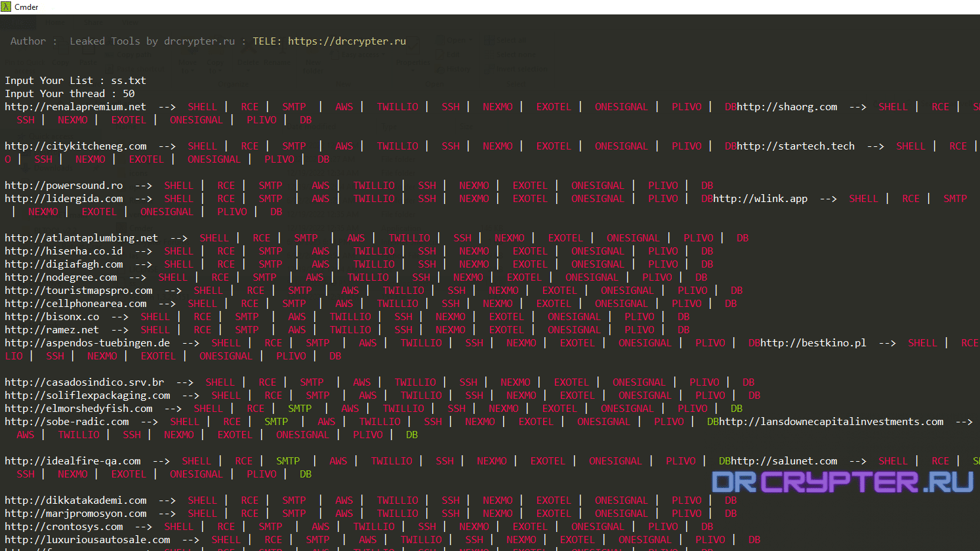Click the DRCRYPTER.RU watermark logo
Image resolution: width=980 pixels, height=551 pixels.
(x=842, y=482)
